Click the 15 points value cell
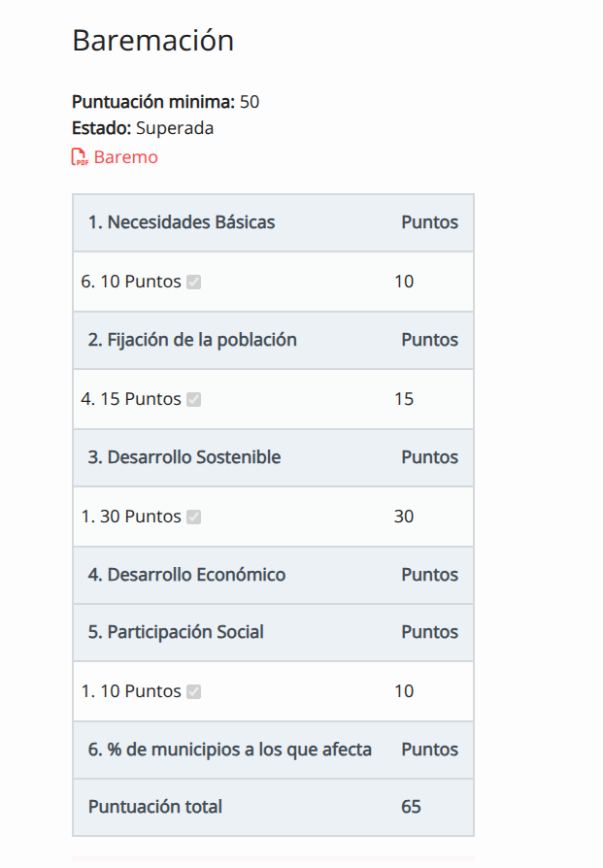Screen dimensions: 603x868 [404, 399]
